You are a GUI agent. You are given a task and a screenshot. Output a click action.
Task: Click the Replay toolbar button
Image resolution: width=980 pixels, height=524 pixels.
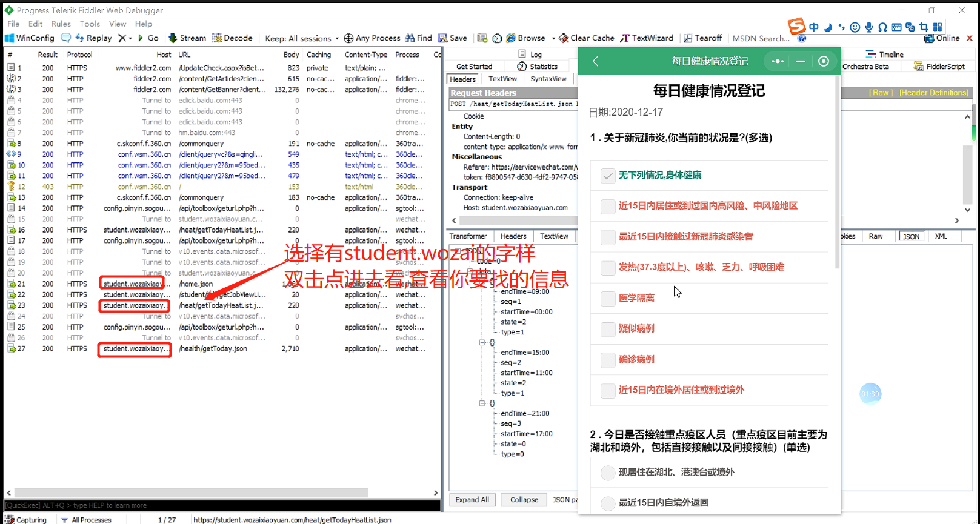pos(93,38)
